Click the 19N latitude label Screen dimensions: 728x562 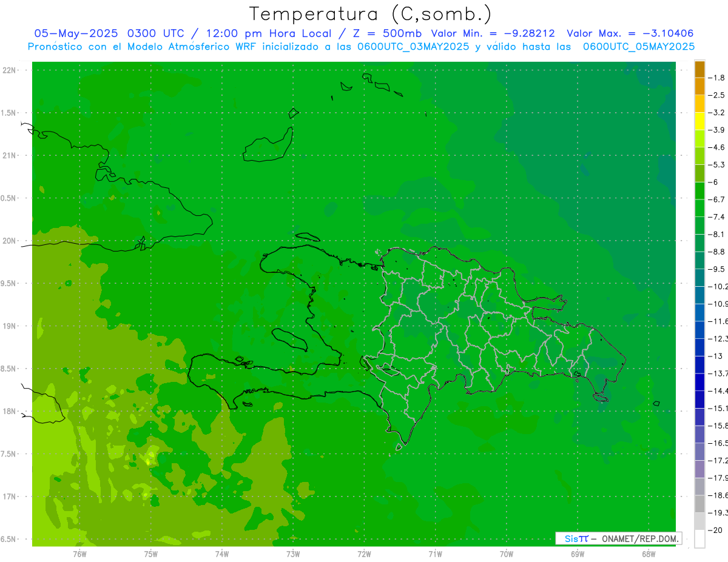click(x=10, y=326)
